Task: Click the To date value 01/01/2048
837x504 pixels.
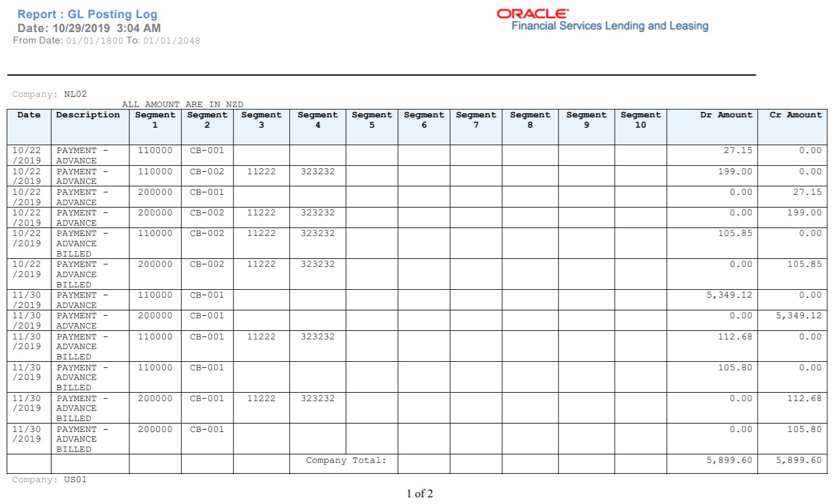Action: (171, 41)
